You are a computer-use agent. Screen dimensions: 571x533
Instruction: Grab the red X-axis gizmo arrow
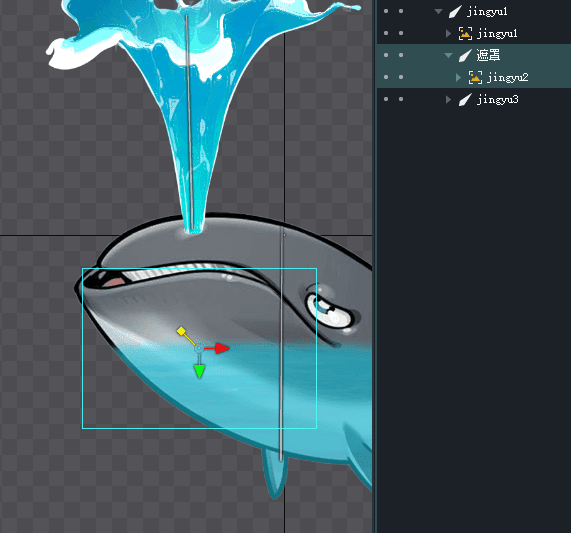point(223,348)
